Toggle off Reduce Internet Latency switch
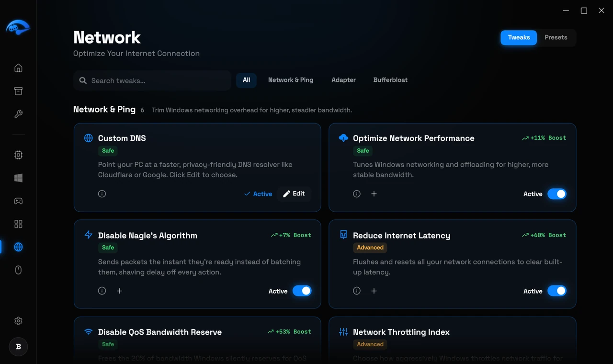This screenshot has width=613, height=364. click(x=557, y=291)
